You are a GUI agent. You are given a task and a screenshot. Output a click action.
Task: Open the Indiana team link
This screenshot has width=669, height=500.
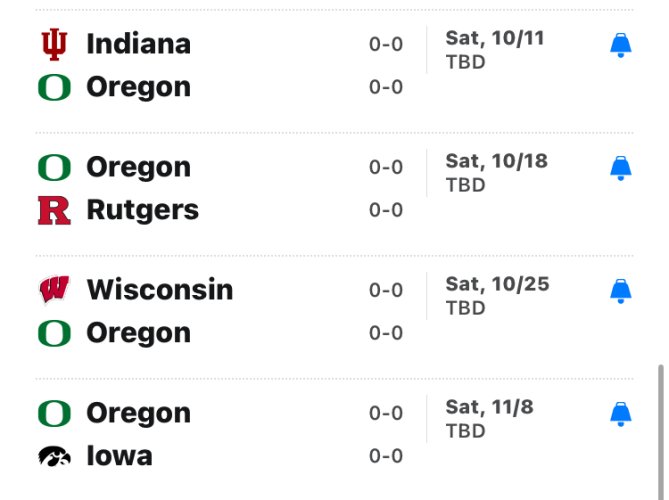point(138,44)
